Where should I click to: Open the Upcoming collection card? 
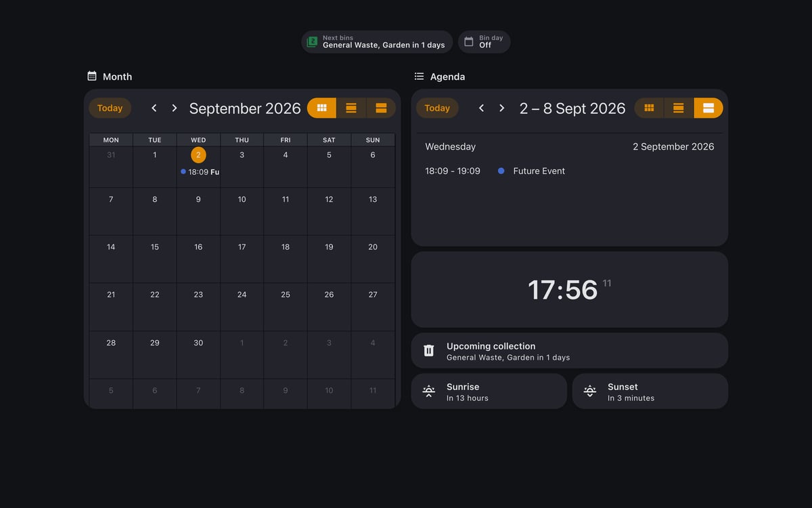click(x=570, y=350)
